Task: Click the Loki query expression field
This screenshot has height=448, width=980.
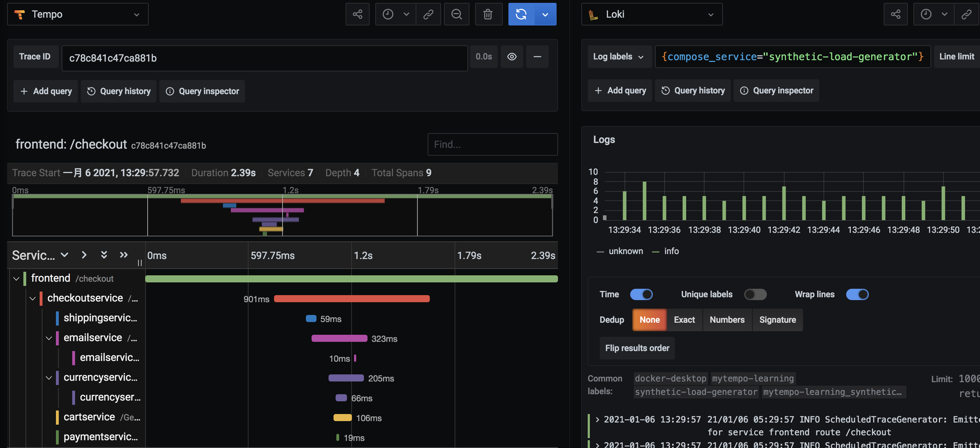Action: coord(793,57)
